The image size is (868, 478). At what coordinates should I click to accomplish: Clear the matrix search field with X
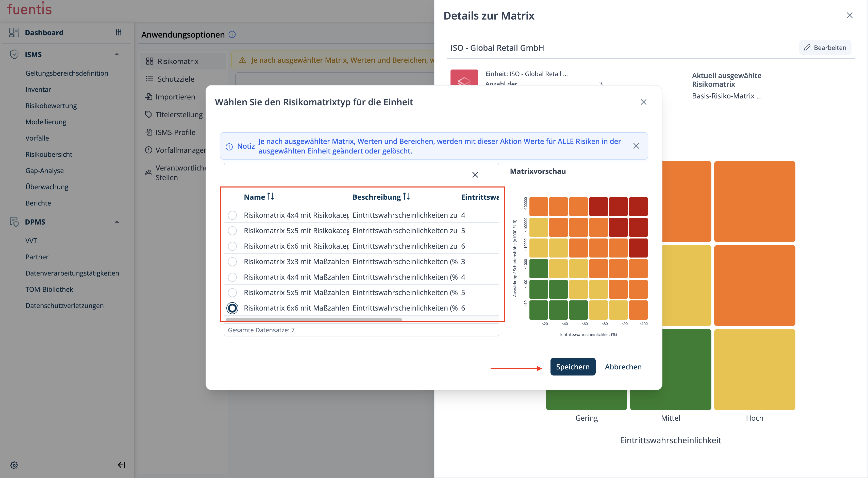[475, 175]
